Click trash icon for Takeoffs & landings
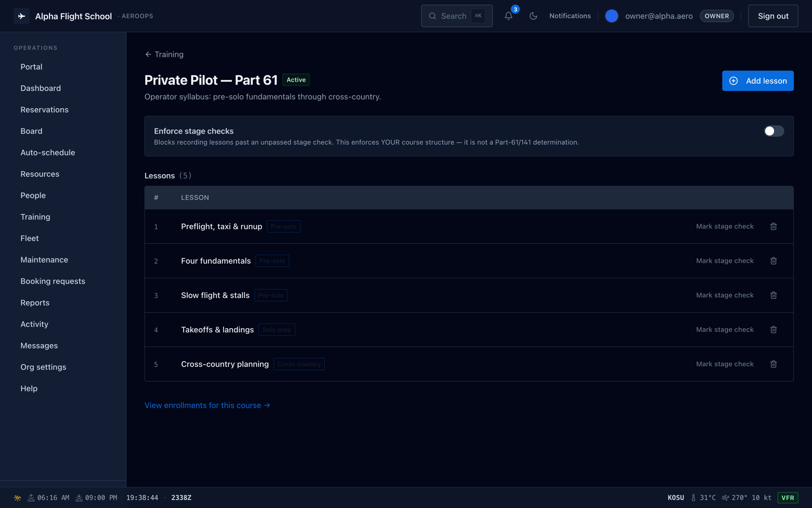Viewport: 812px width, 508px height. point(773,330)
